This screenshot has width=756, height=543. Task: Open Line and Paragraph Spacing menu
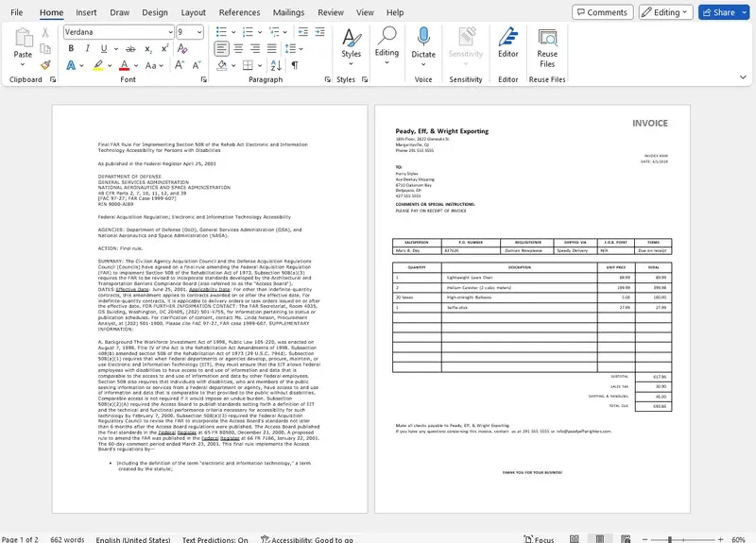[x=294, y=49]
